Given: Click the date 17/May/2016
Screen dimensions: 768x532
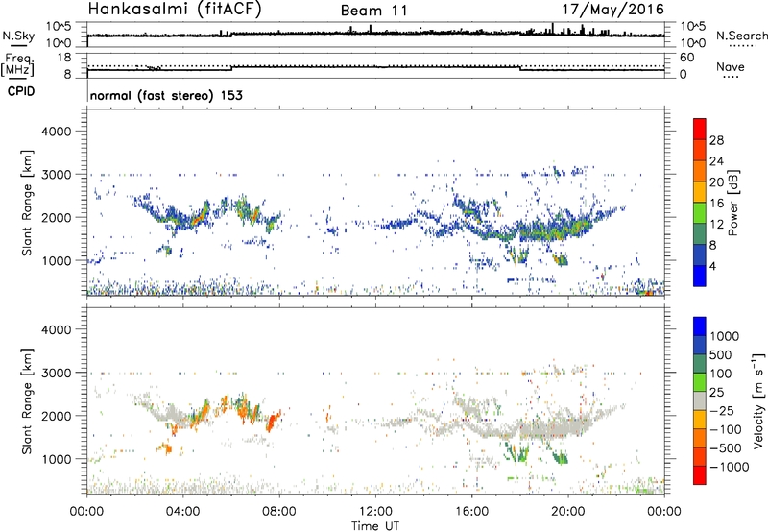Looking at the screenshot, I should (612, 10).
